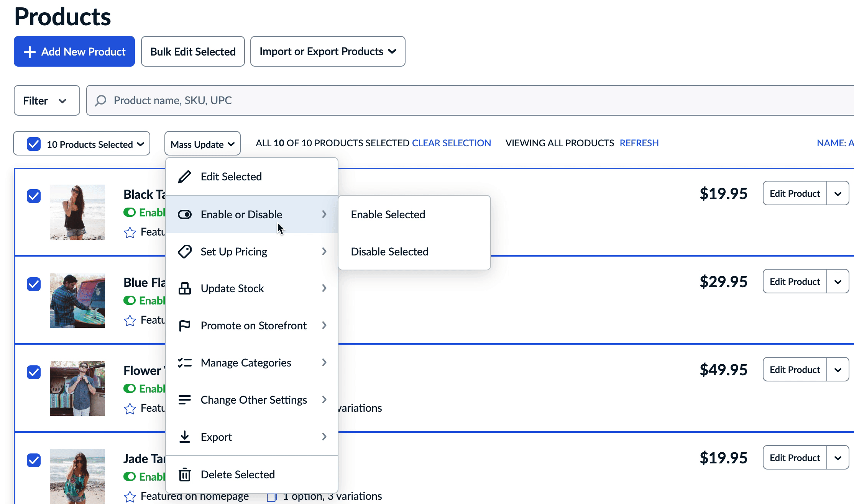The width and height of the screenshot is (854, 504).
Task: Click the checklist icon for Manage Categories
Action: coord(184,362)
